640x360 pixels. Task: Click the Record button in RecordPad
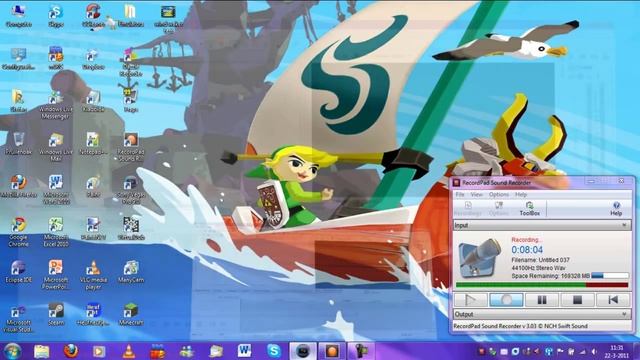[506, 300]
